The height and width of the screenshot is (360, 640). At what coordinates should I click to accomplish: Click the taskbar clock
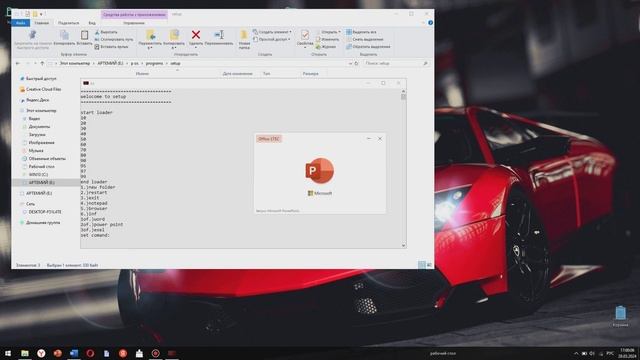click(x=627, y=353)
